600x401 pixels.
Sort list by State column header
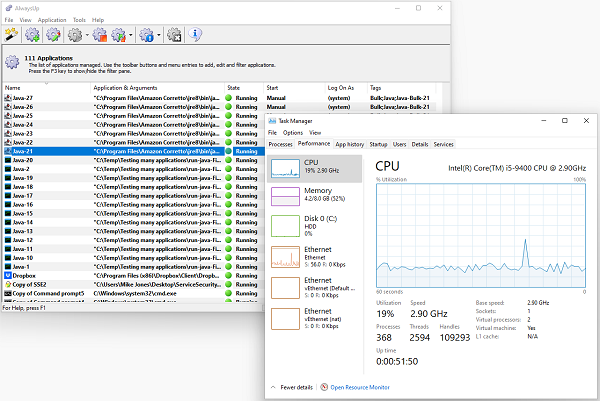234,88
